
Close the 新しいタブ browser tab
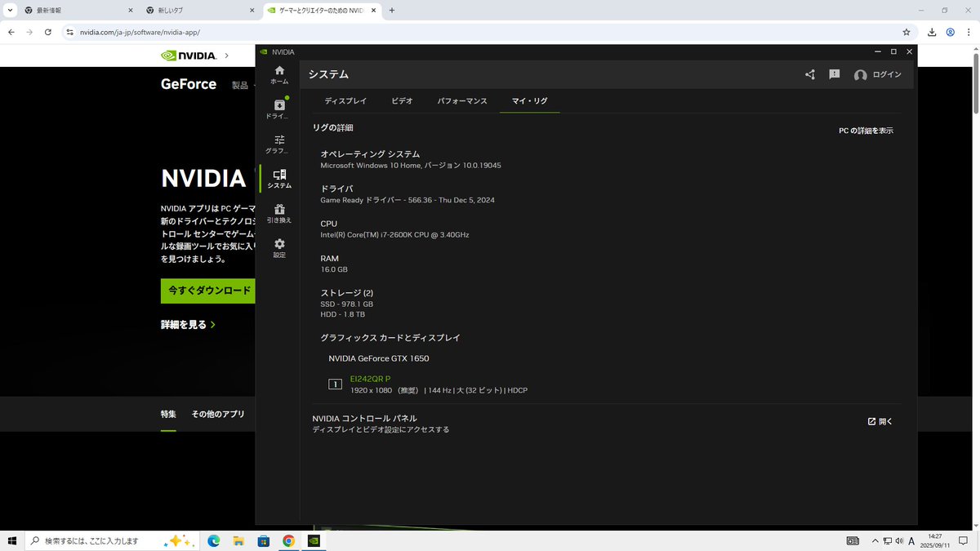tap(252, 11)
